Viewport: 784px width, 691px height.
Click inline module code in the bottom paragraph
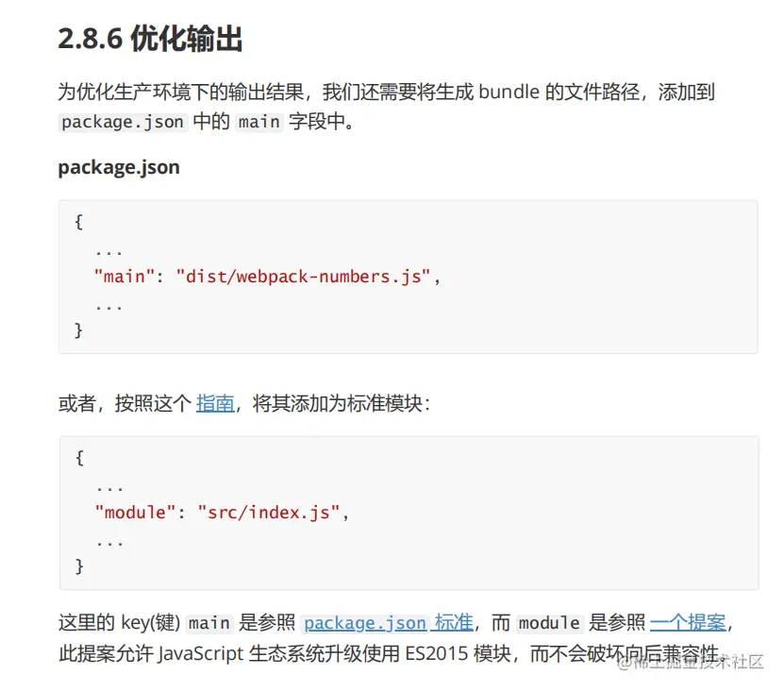coord(549,623)
